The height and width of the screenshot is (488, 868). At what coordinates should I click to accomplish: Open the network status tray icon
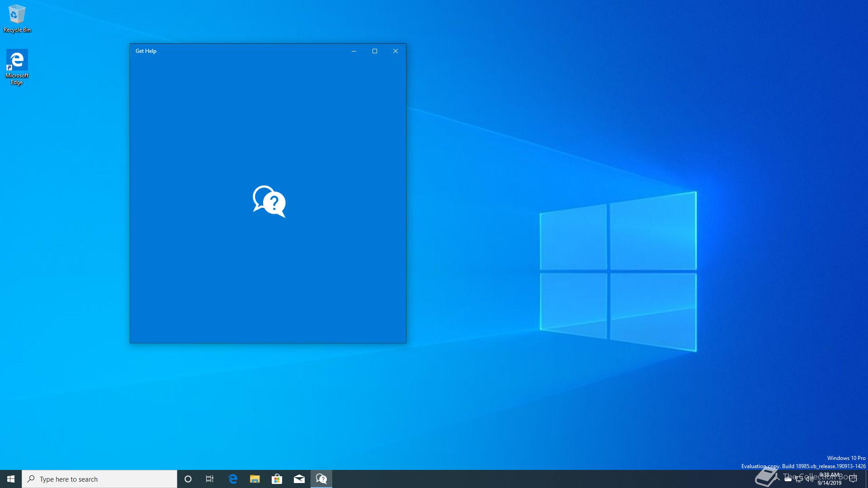799,479
